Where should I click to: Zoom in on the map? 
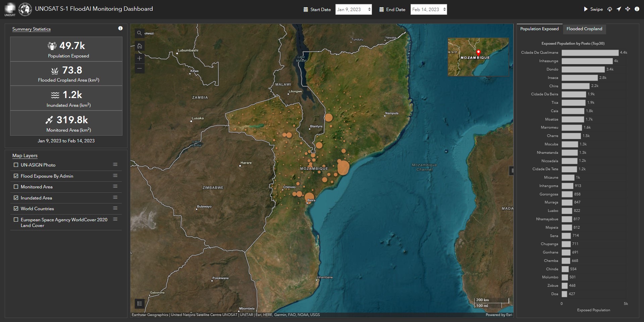click(140, 58)
